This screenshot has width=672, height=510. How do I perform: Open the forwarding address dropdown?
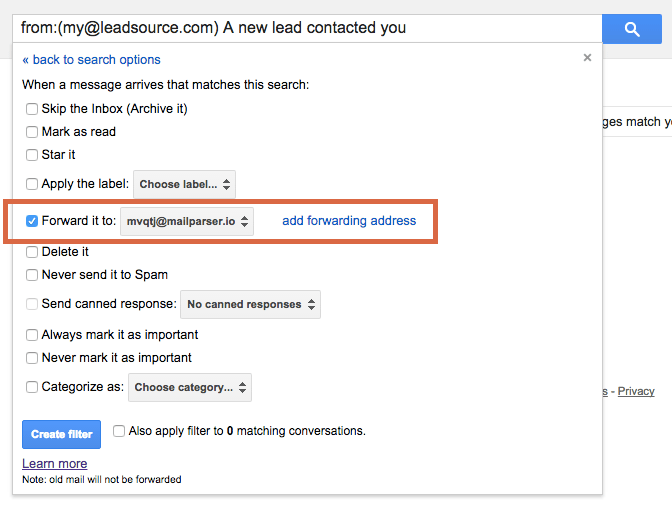(x=187, y=221)
